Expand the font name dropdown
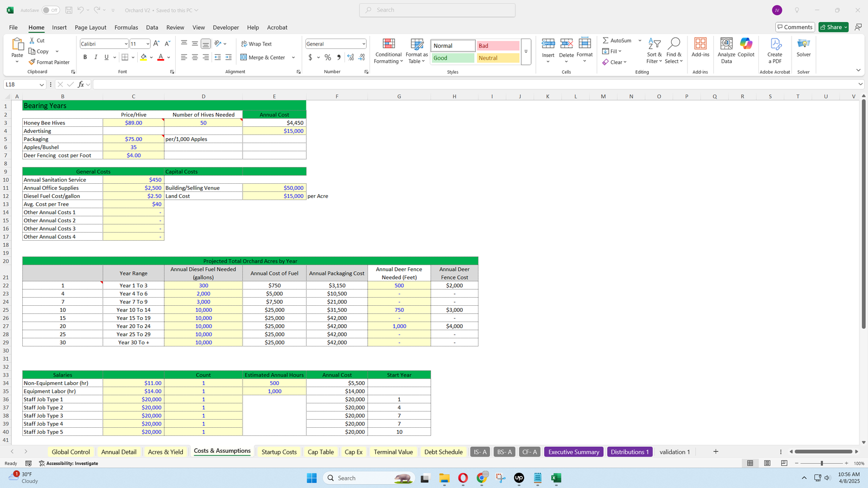 (x=126, y=44)
